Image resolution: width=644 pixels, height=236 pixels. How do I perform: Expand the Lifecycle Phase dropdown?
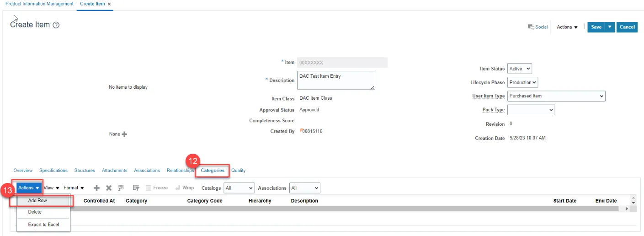[x=523, y=82]
